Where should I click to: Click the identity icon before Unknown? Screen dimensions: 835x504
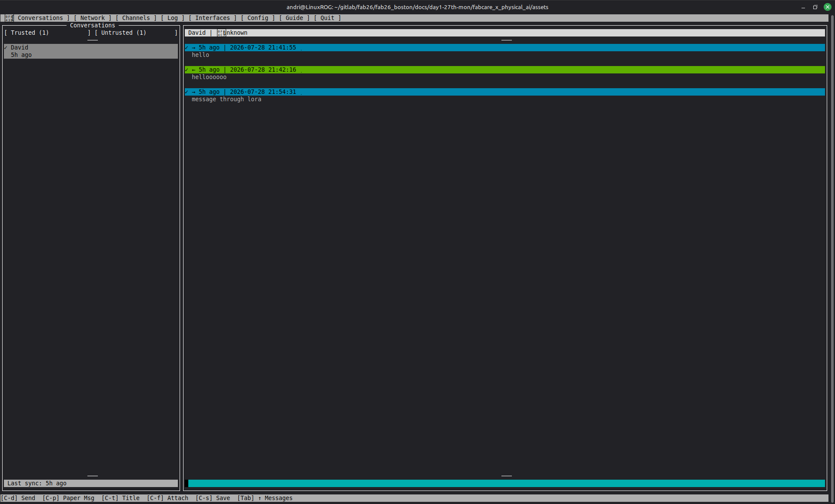[x=221, y=33]
